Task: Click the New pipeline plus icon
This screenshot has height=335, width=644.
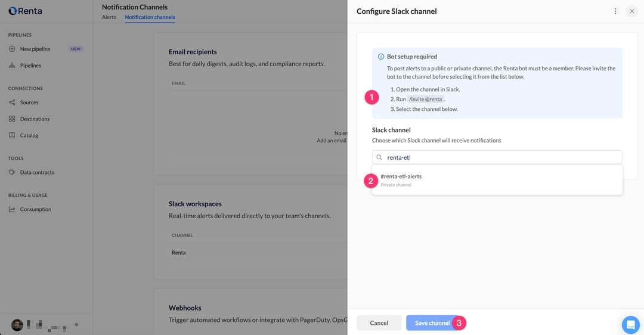Action: point(12,49)
